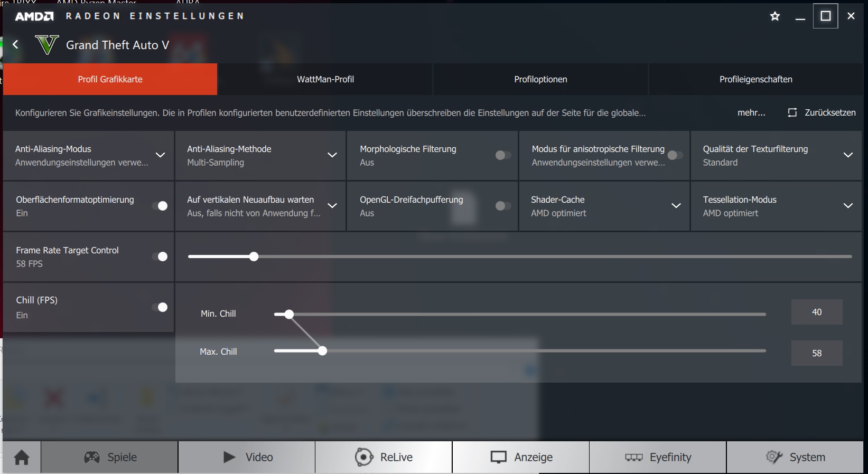Turn off Frame Rate Target Control switch

160,257
